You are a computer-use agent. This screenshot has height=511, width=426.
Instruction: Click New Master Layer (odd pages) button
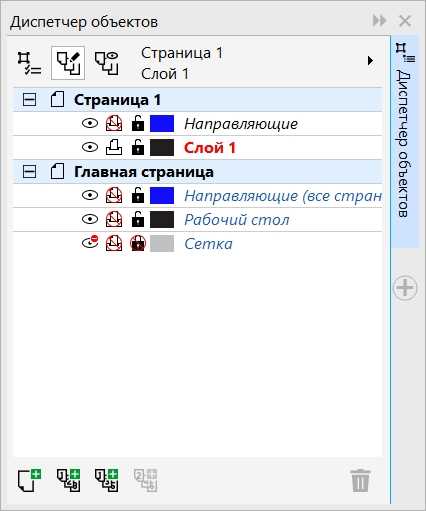click(x=107, y=480)
